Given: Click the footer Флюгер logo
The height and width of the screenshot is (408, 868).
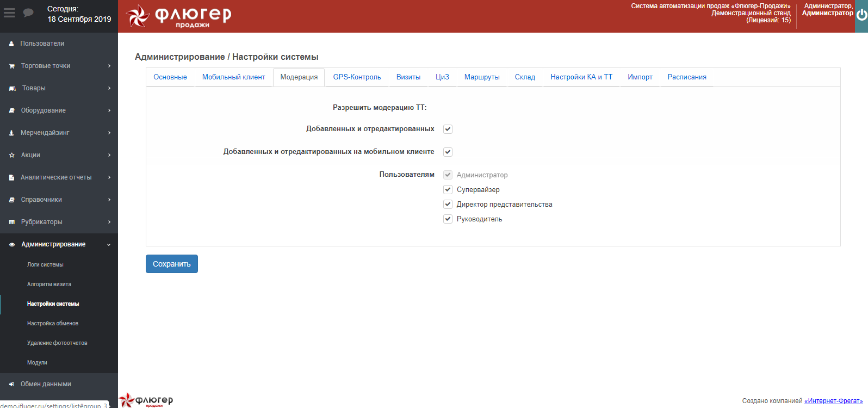Looking at the screenshot, I should (146, 400).
